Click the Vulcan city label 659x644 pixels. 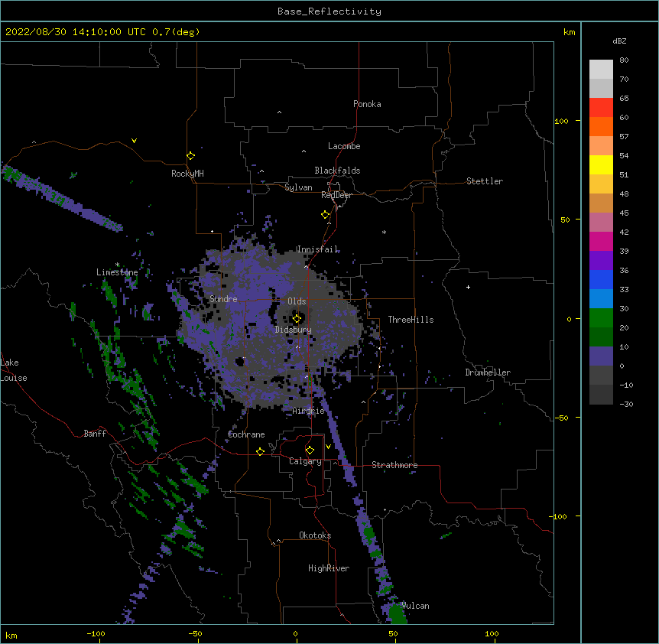tap(416, 606)
